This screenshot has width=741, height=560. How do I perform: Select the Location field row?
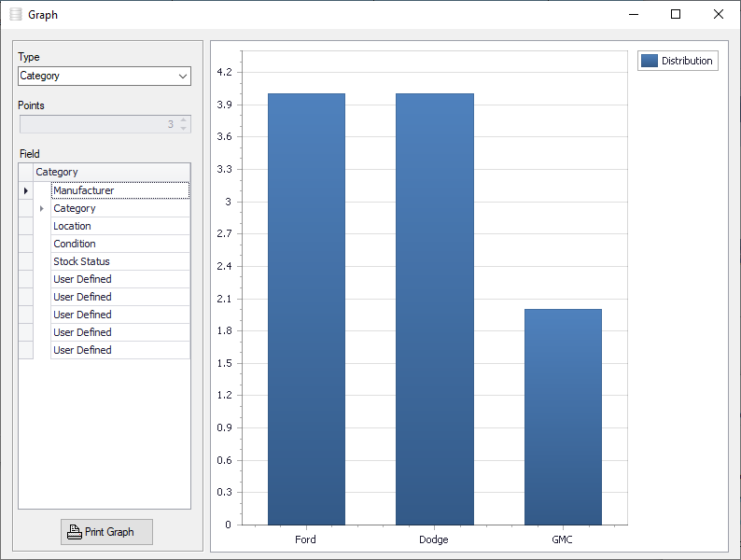120,226
